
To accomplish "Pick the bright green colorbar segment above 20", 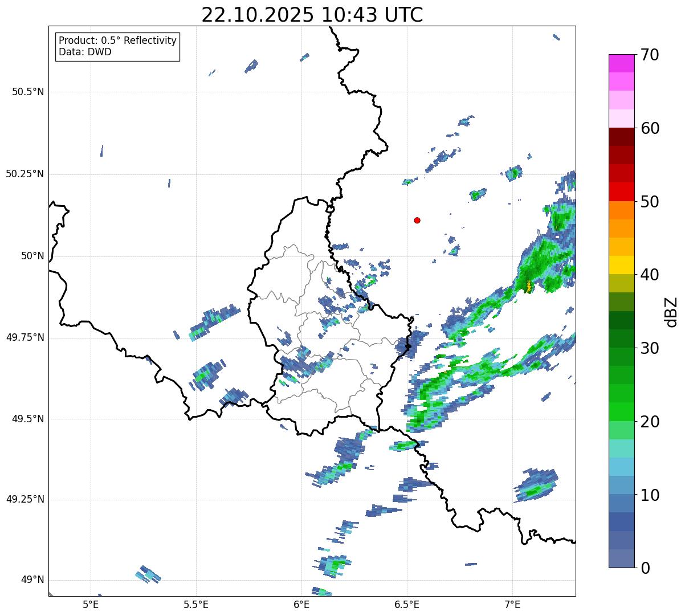I will click(x=622, y=412).
